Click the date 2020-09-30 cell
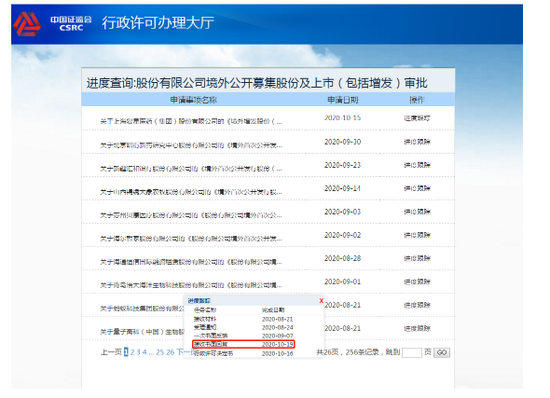This screenshot has width=550, height=398. click(343, 142)
